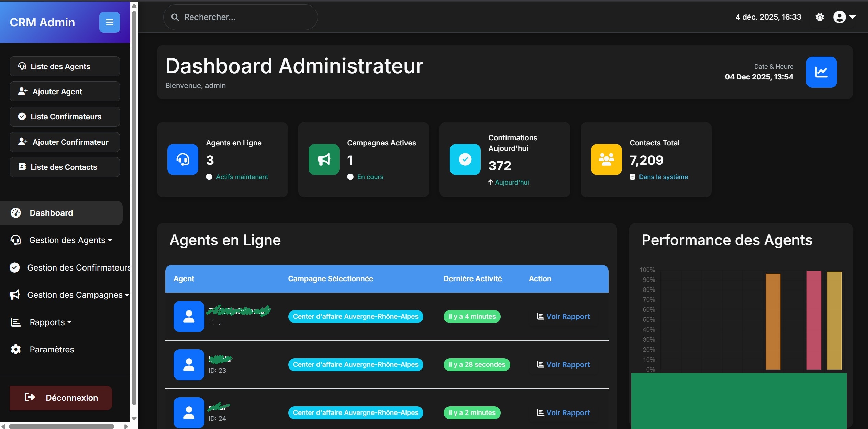
Task: Click the blue chart icon in the dashboard header
Action: point(822,72)
